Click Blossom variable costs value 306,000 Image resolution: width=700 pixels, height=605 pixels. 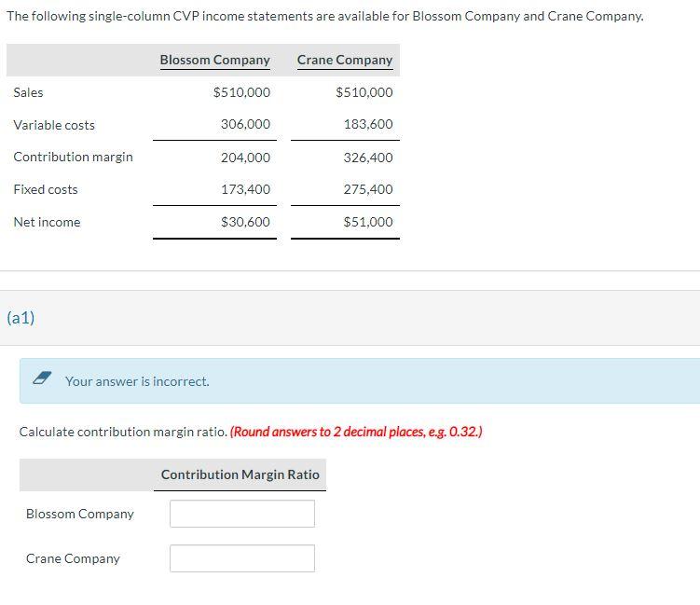click(x=245, y=124)
